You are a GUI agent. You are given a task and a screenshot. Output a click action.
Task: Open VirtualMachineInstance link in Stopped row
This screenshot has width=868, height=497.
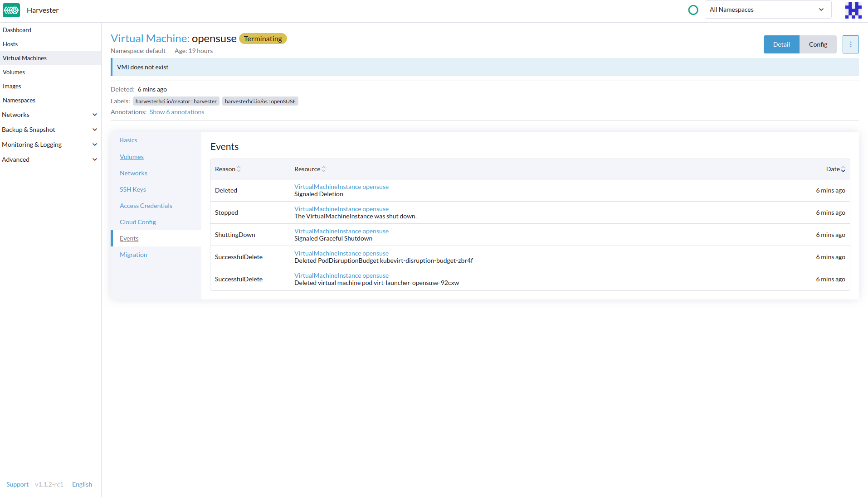(341, 209)
